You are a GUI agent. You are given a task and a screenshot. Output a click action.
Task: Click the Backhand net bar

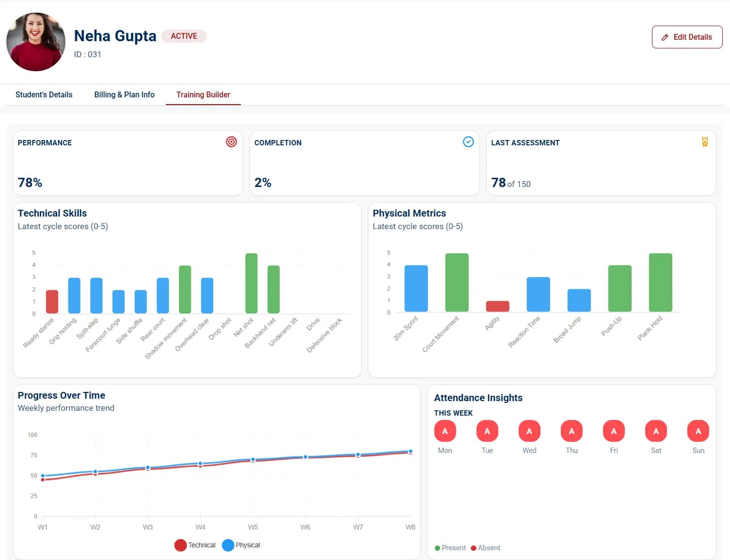click(273, 289)
